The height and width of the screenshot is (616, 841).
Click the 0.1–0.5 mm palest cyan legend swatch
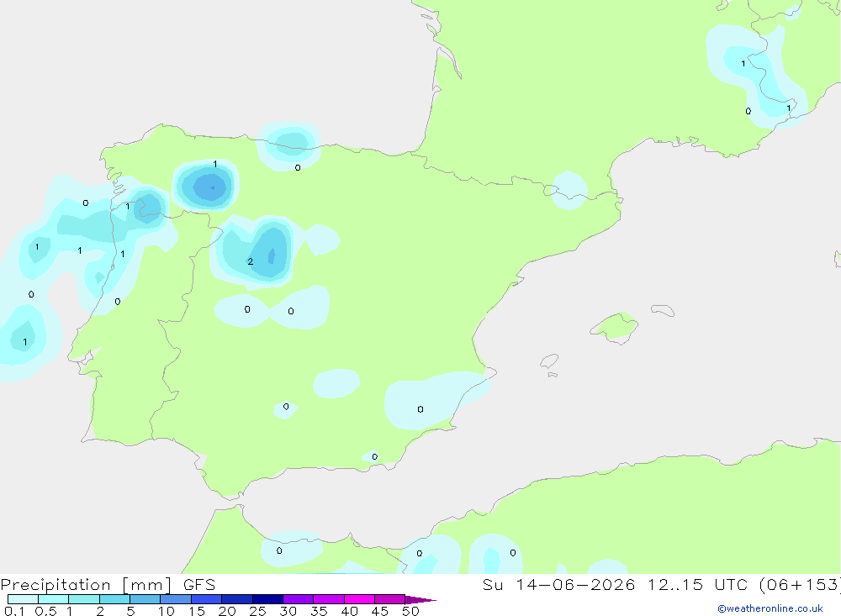point(23,599)
